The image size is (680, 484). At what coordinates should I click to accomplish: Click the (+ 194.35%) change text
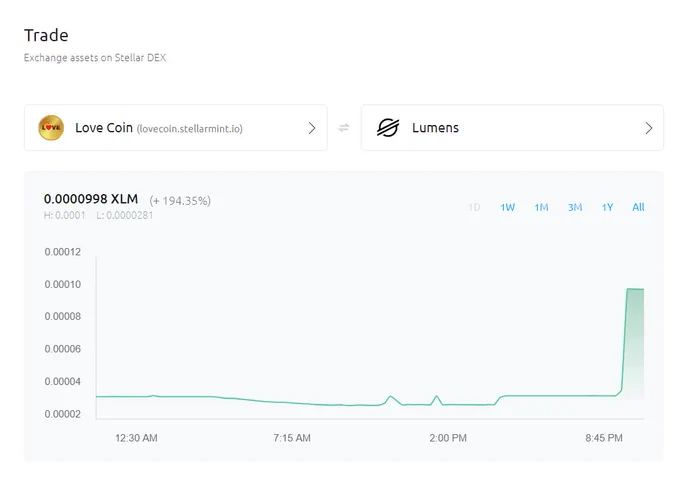coord(180,201)
